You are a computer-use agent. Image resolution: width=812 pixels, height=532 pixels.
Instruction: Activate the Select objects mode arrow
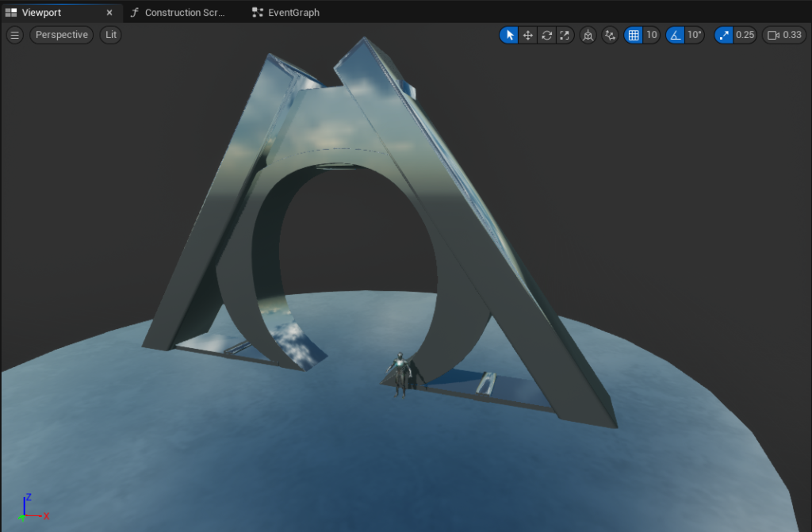(509, 35)
